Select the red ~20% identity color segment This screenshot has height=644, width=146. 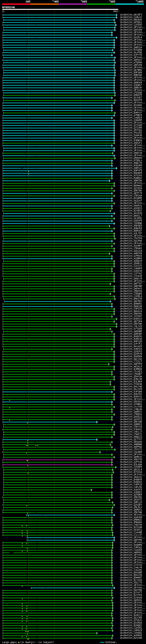click(x=16, y=4)
